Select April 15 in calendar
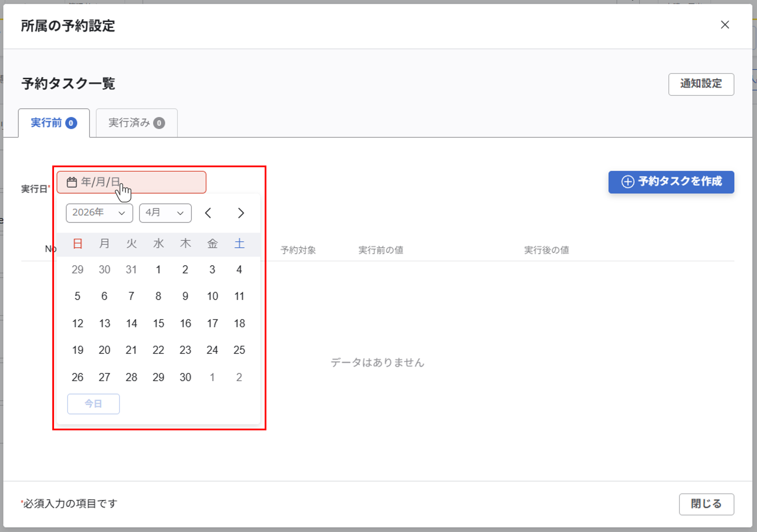757x532 pixels. pos(158,323)
